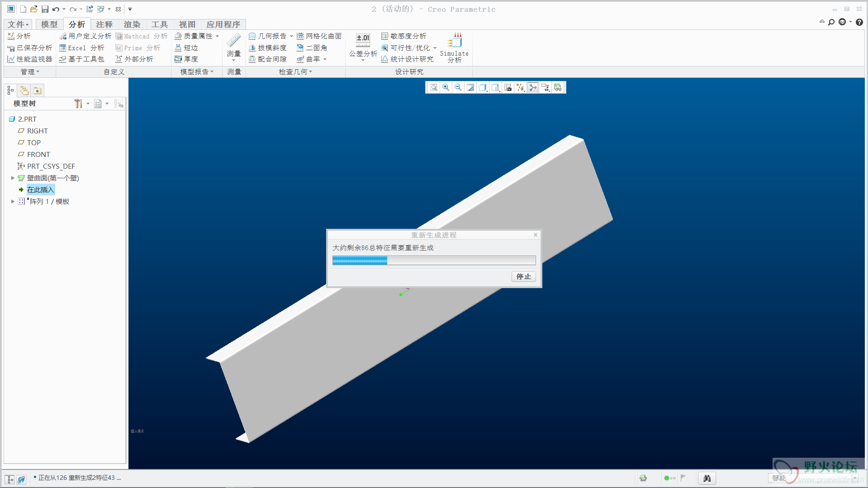868x488 pixels.
Task: Switch to the 渲染 ribbon tab
Action: 132,24
